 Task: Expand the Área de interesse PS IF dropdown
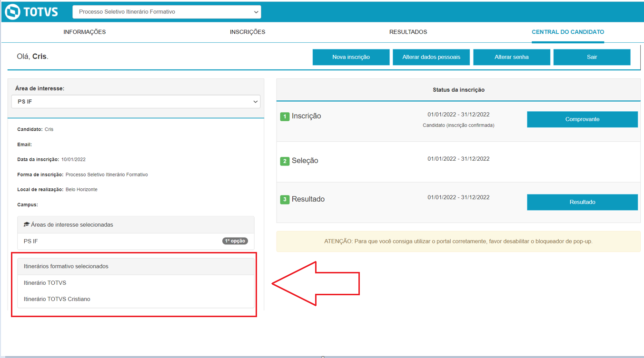[136, 102]
